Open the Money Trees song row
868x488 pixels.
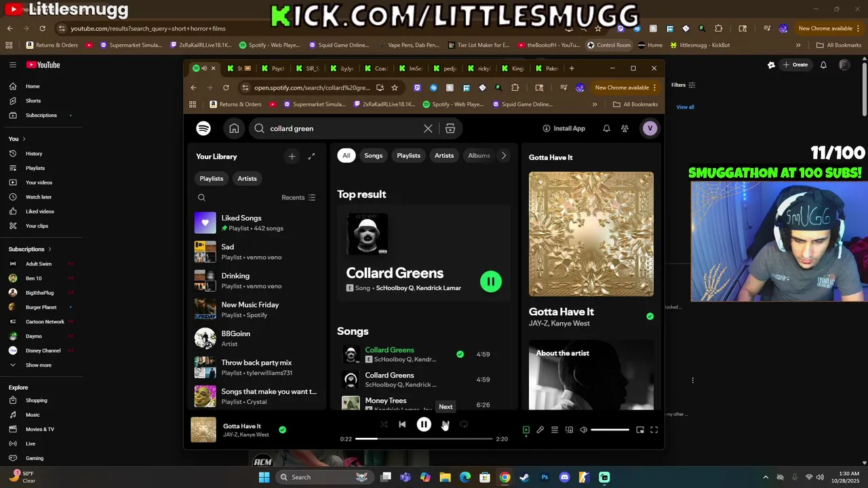423,404
